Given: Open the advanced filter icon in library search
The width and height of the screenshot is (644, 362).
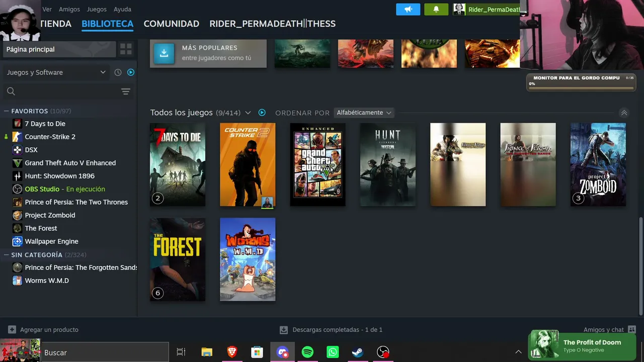Looking at the screenshot, I should coord(126,92).
